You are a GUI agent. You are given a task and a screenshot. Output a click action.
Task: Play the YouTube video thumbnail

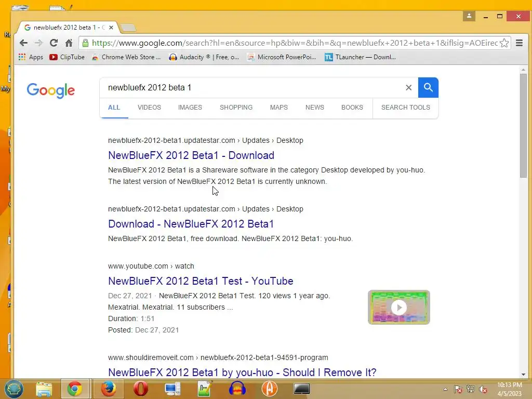(398, 308)
